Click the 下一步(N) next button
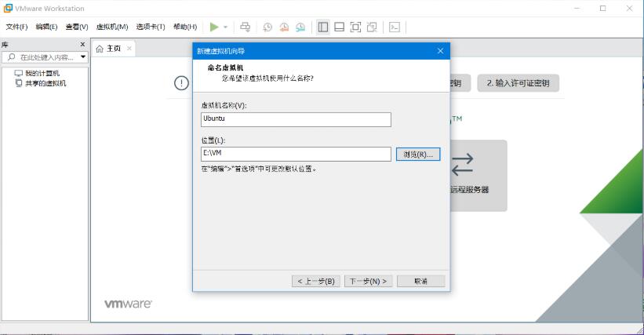The width and height of the screenshot is (644, 335). click(369, 281)
